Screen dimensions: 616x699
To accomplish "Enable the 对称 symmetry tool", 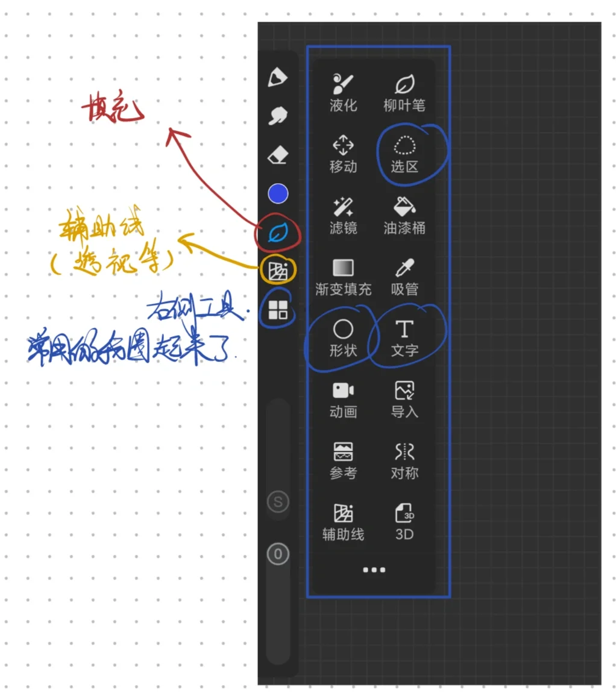I will click(404, 460).
